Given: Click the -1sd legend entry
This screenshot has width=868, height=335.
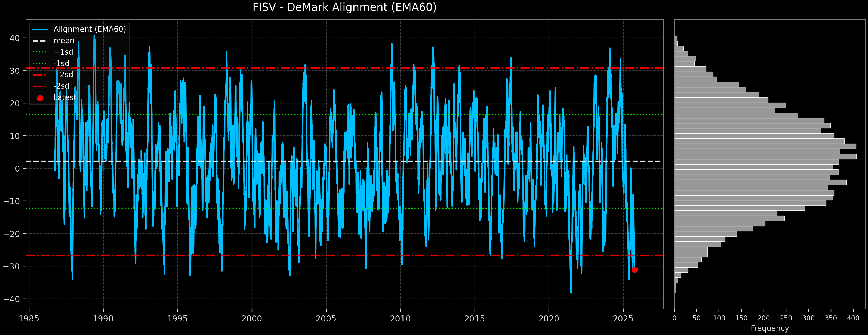Looking at the screenshot, I should 61,63.
